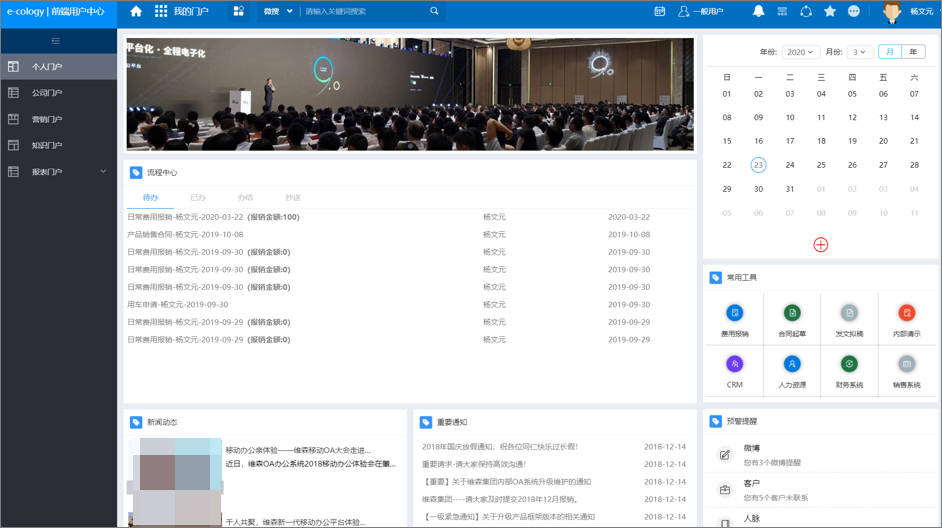Click the blurred news thumbnail image
Viewport: 942px width, 528px height.
click(x=175, y=482)
